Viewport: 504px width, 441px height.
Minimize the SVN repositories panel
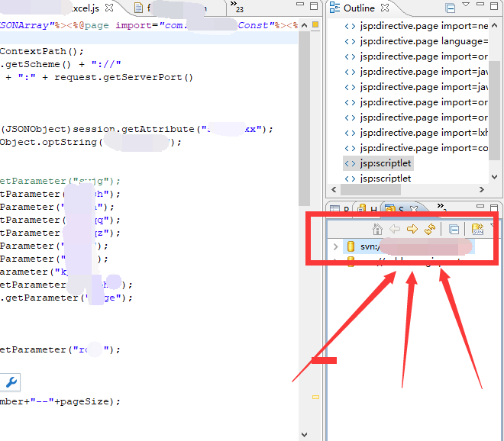[x=480, y=206]
